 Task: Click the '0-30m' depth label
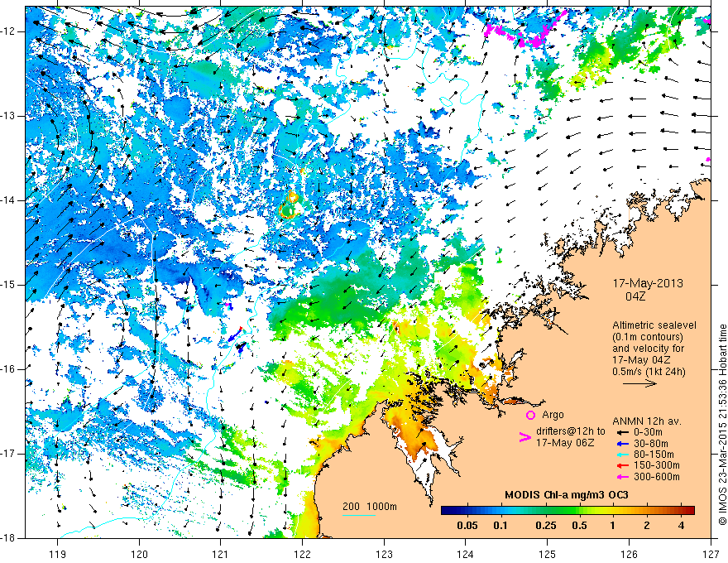[649, 432]
